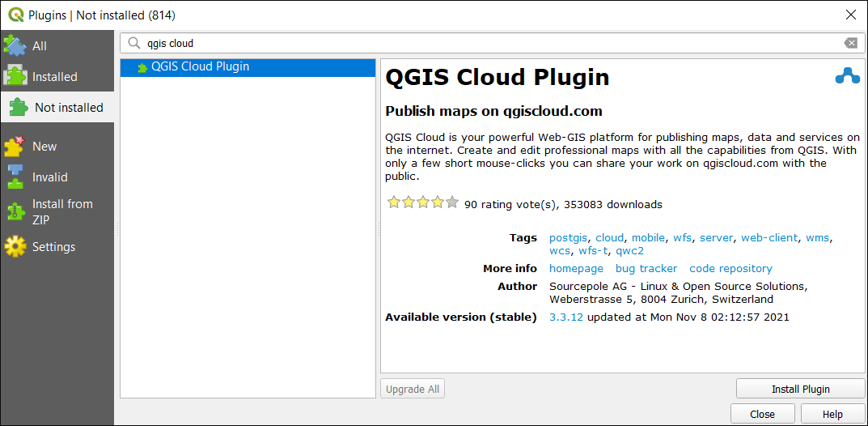
Task: Click into the plugin search field
Action: 493,43
